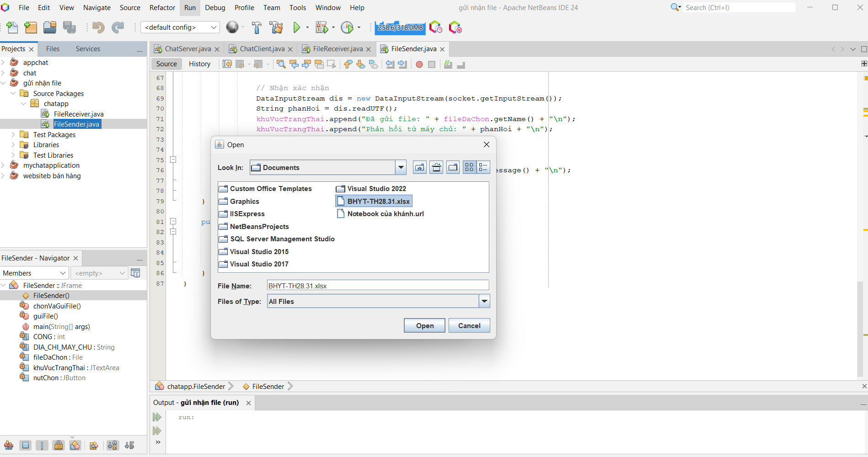This screenshot has height=457, width=868.
Task: Click the Cancel button in dialog
Action: tap(469, 325)
